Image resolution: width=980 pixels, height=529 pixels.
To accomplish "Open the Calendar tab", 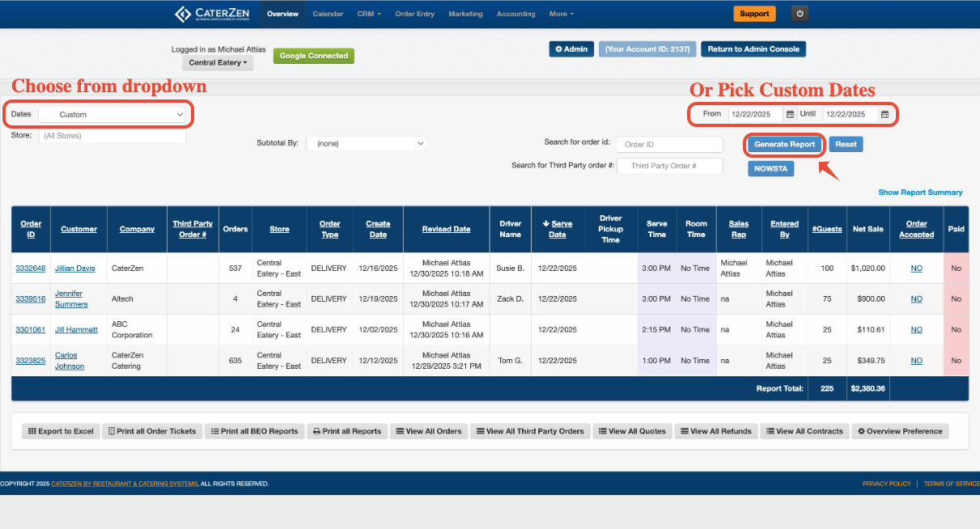I will [328, 14].
